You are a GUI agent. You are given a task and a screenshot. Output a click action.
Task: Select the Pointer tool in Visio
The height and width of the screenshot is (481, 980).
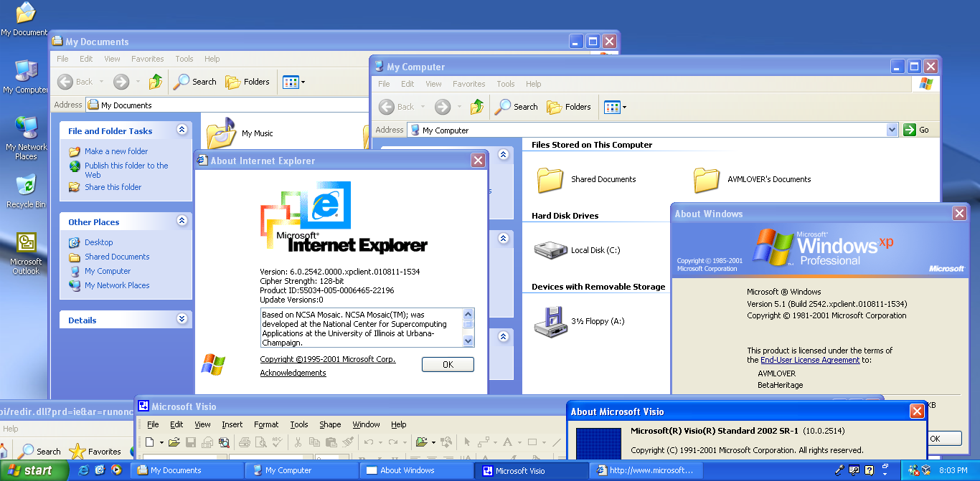point(467,442)
